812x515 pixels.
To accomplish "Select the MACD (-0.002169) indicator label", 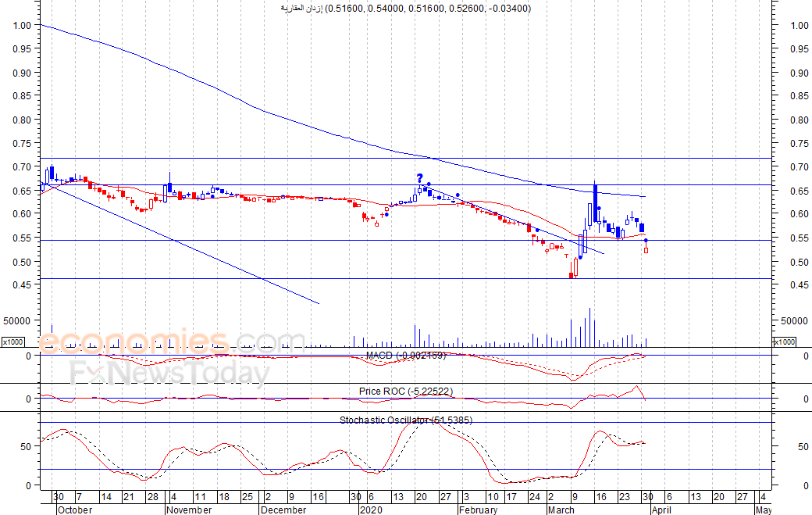I will (x=405, y=356).
